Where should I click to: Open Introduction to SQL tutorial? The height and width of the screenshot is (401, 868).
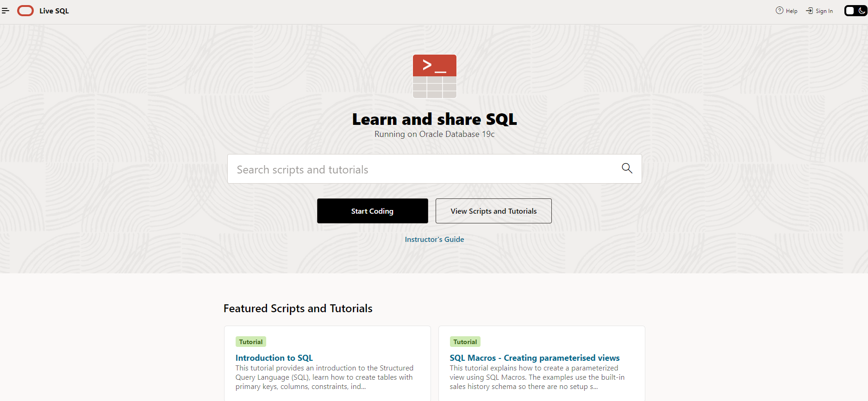274,358
